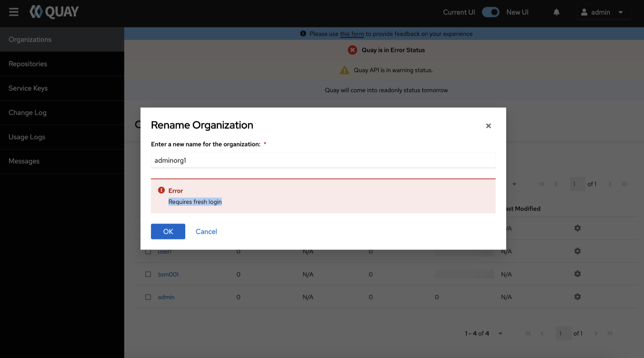The height and width of the screenshot is (358, 644).
Task: Expand the top pagination items dropdown
Action: coord(514,184)
